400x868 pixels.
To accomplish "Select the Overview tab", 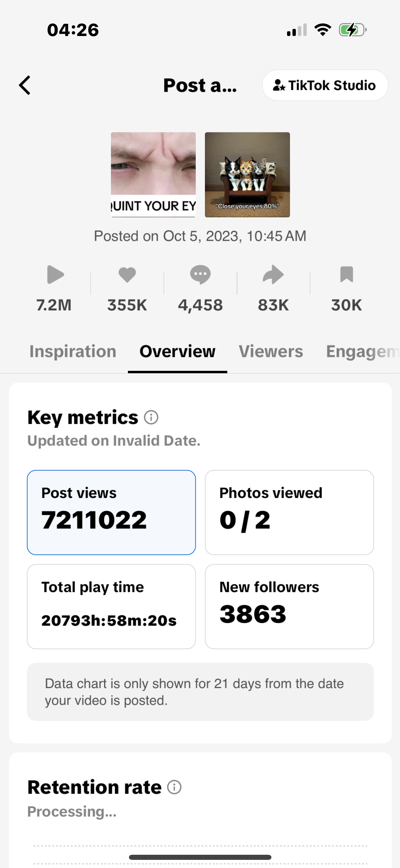I will [x=177, y=351].
